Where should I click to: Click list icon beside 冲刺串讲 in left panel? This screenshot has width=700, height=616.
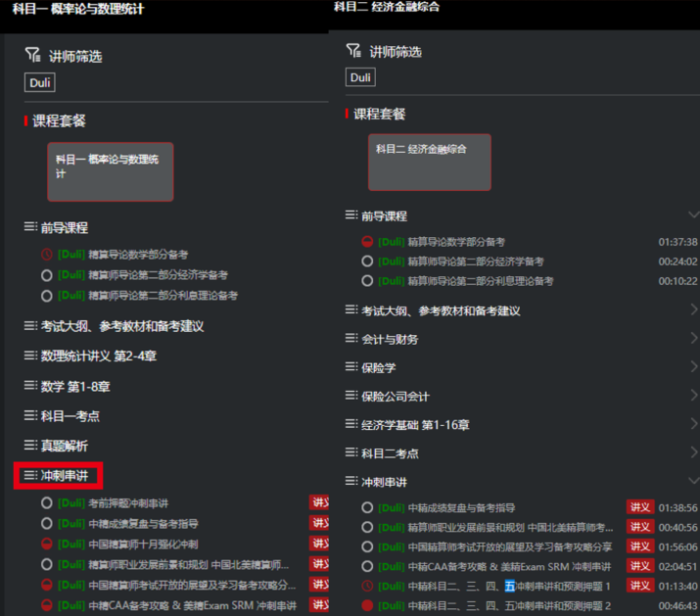[x=30, y=476]
